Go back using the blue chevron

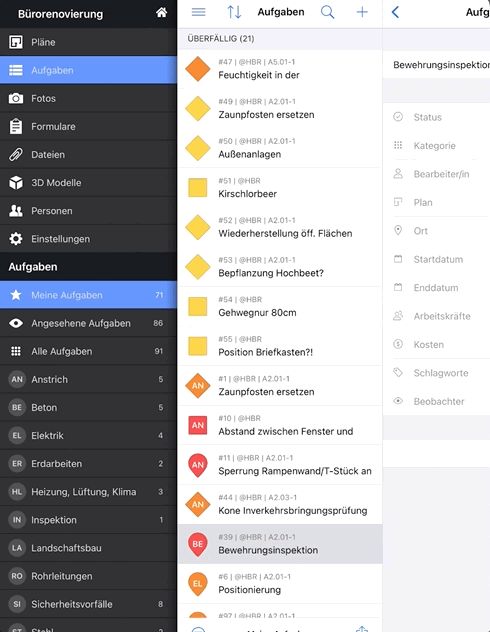[395, 12]
